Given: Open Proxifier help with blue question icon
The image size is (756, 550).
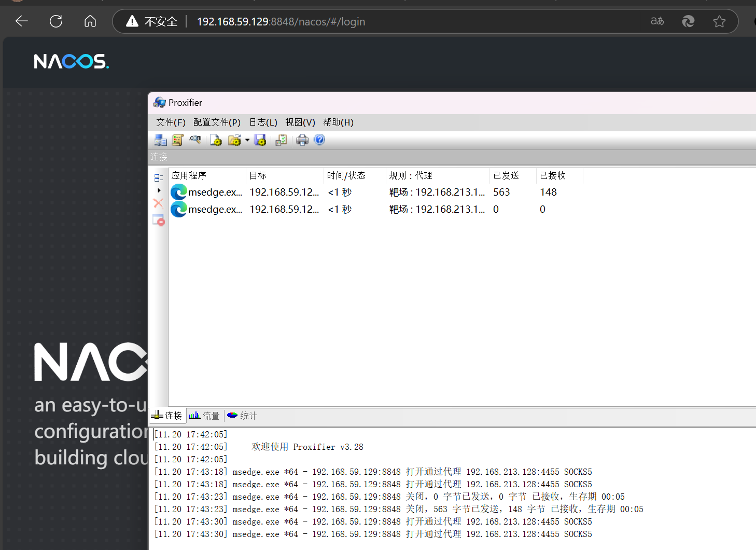Looking at the screenshot, I should click(319, 140).
